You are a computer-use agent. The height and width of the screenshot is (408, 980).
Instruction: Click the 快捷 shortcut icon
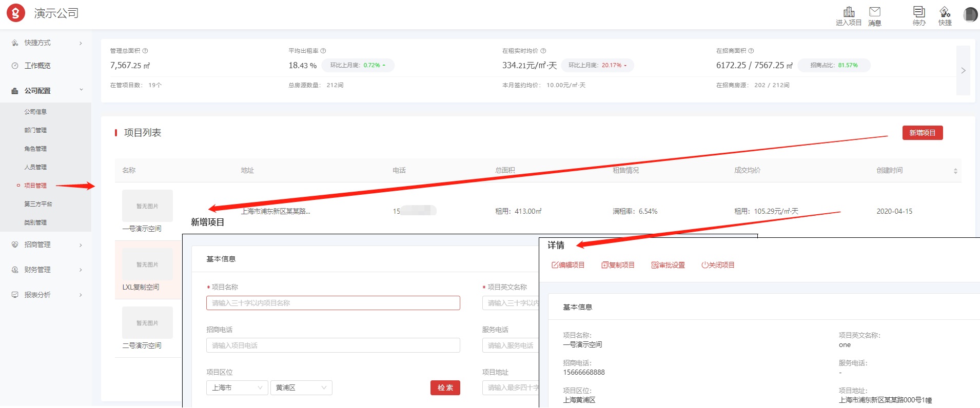945,12
